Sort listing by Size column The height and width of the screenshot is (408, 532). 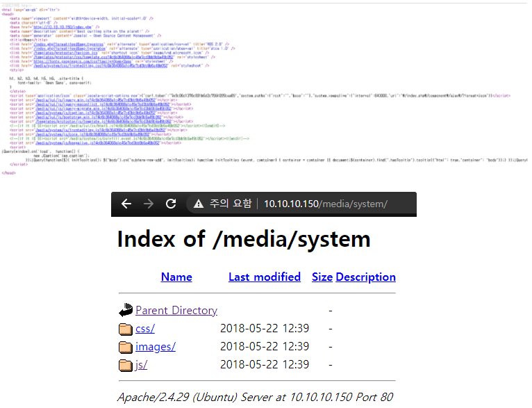click(x=322, y=277)
